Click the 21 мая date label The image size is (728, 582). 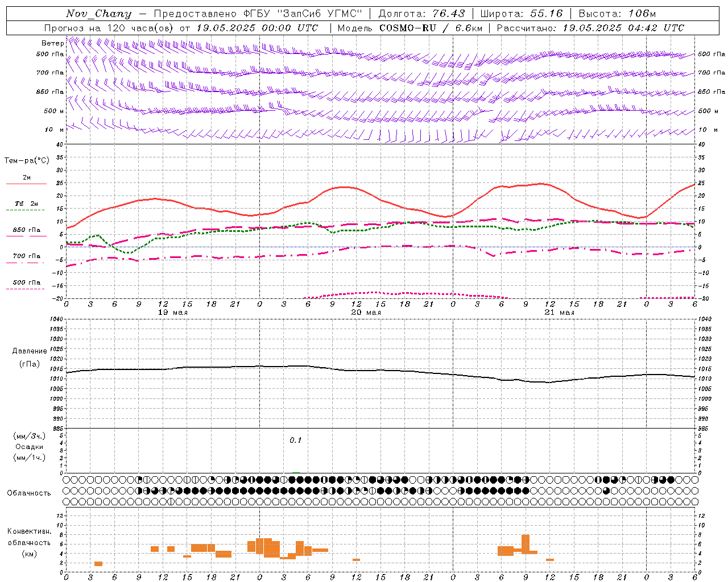pyautogui.click(x=560, y=313)
